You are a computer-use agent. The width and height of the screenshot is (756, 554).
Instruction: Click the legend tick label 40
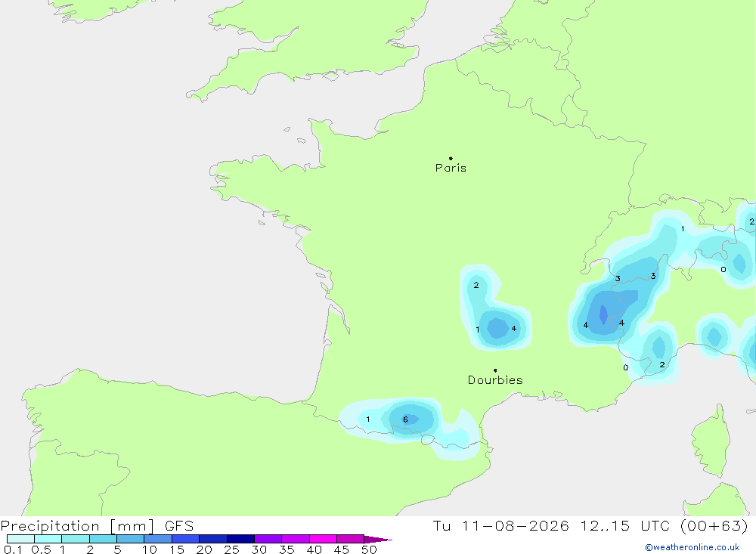click(x=314, y=549)
